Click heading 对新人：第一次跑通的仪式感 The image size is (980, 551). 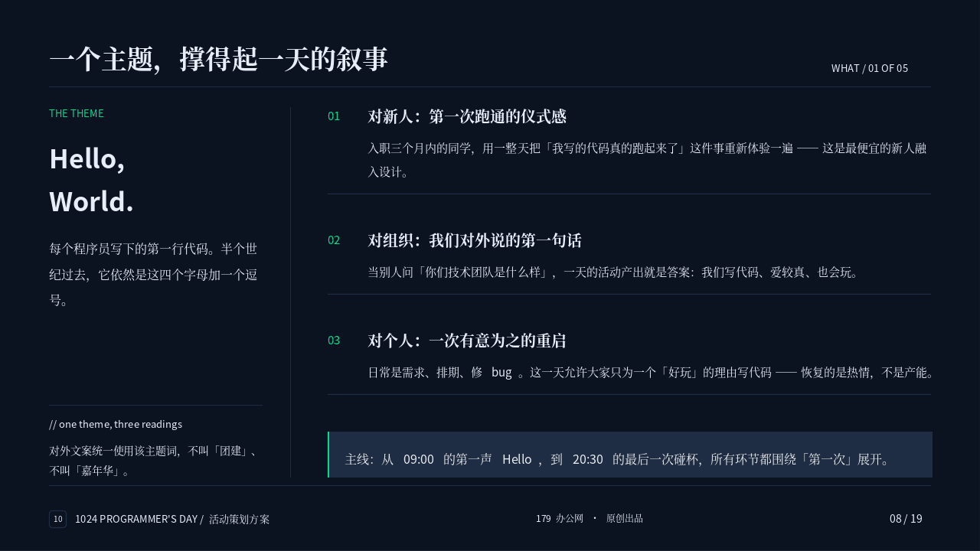(467, 116)
